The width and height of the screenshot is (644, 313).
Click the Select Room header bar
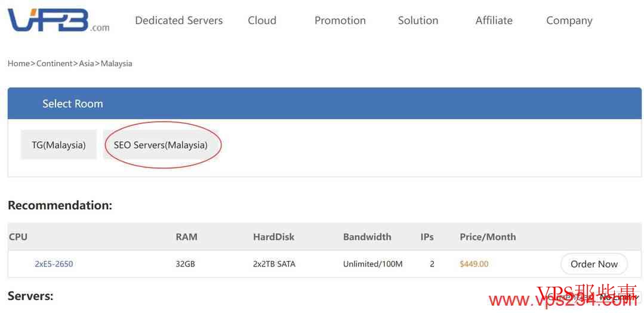(x=325, y=103)
